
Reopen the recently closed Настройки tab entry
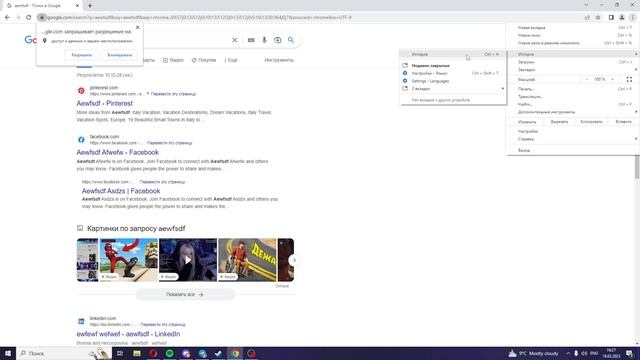coord(453,73)
